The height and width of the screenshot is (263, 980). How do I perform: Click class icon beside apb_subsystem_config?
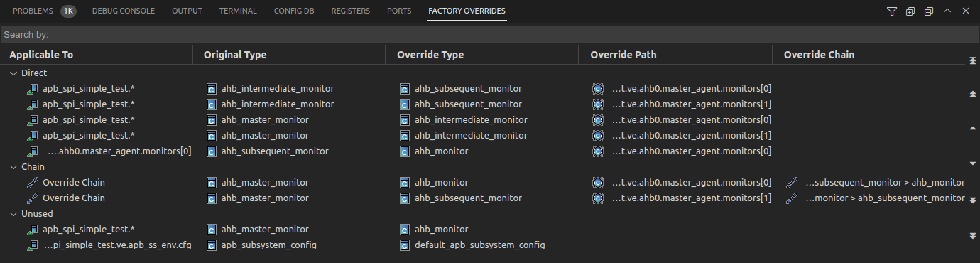pos(211,245)
